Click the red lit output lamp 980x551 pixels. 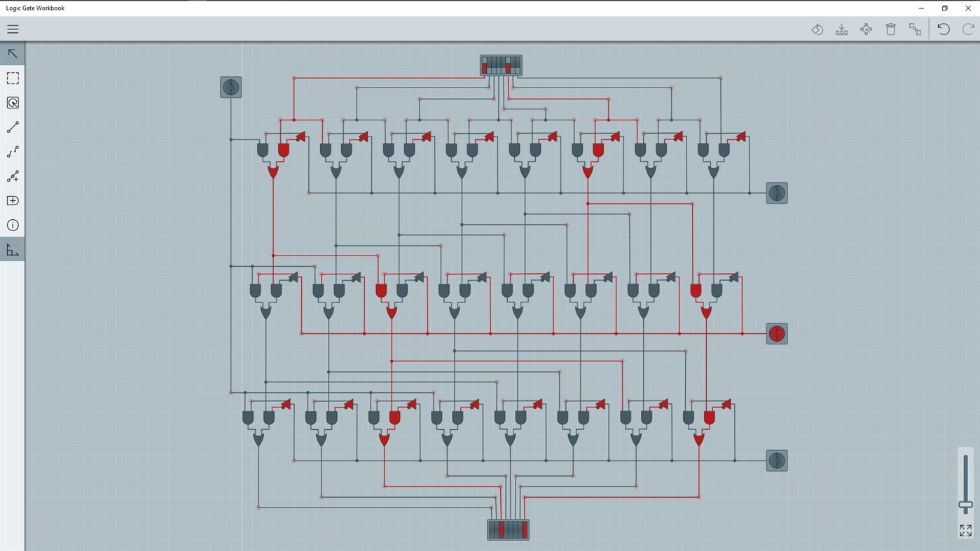(x=776, y=333)
